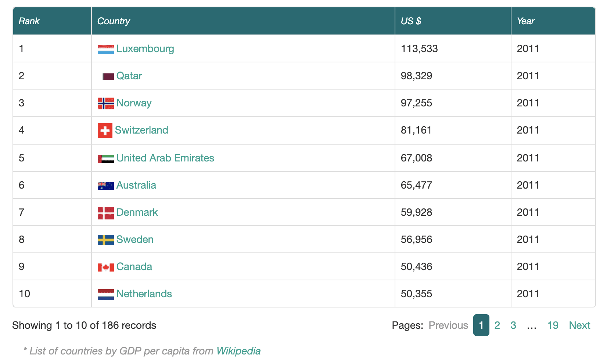Sort the table by the Rank column
The image size is (607, 364).
(29, 21)
